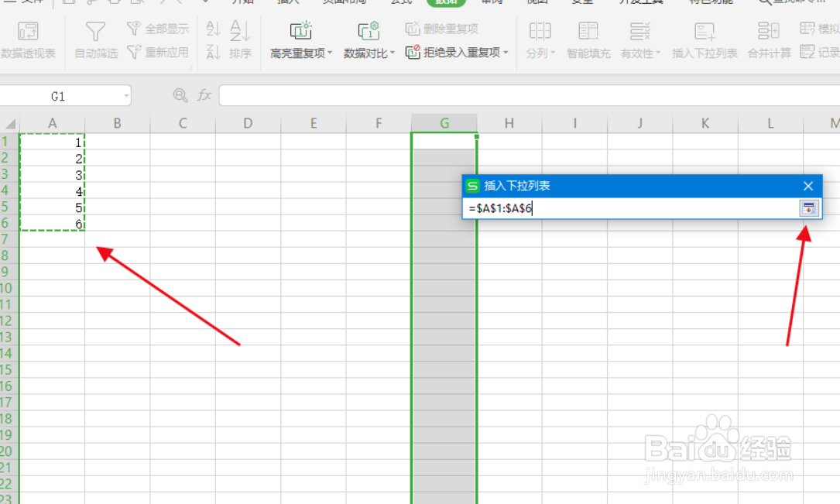
Task: Click 删除重复项 remove duplicates
Action: (442, 29)
